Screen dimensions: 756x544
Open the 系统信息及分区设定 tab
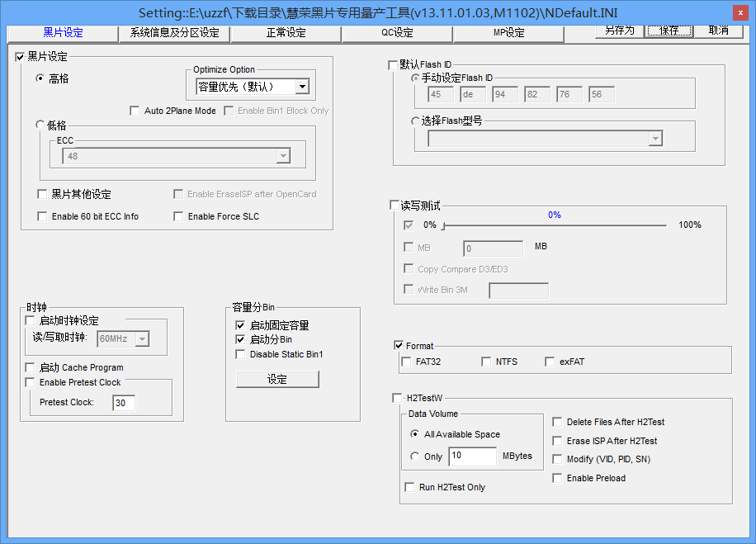tap(174, 33)
